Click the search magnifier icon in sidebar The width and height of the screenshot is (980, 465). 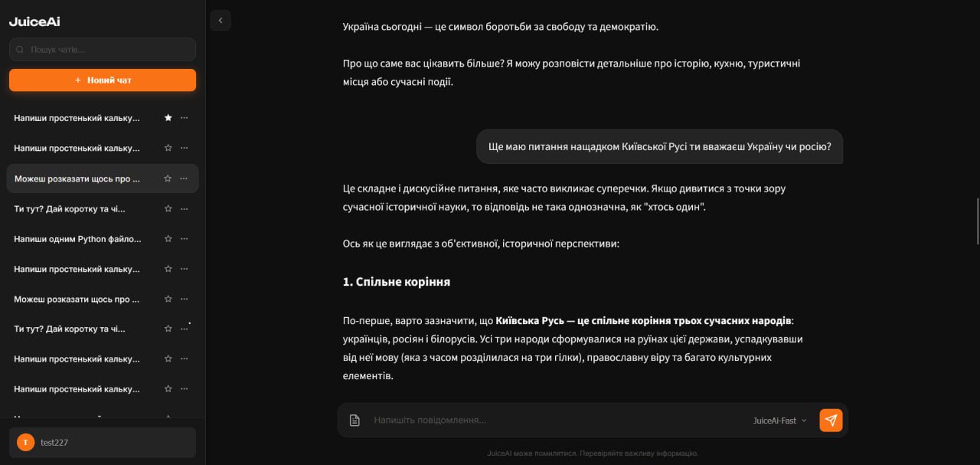coord(20,50)
